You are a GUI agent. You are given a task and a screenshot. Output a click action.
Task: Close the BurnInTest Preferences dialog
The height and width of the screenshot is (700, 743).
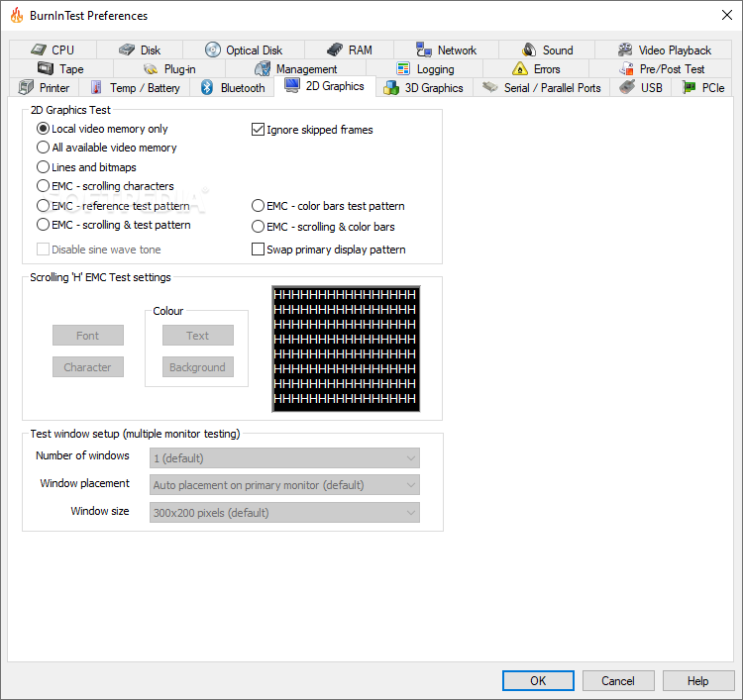[727, 15]
